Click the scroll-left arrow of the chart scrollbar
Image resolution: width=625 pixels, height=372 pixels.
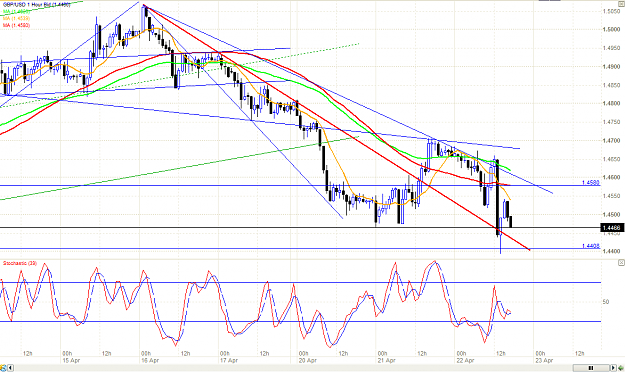tap(10, 368)
